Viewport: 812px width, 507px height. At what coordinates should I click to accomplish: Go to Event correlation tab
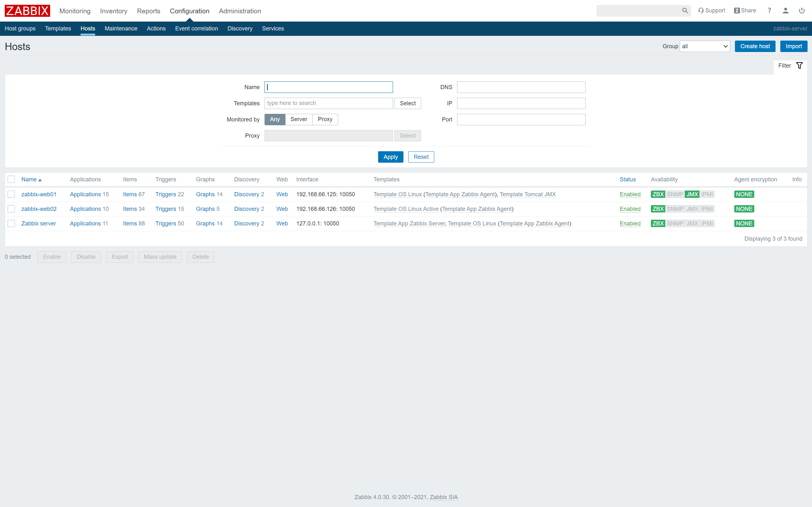(x=197, y=29)
